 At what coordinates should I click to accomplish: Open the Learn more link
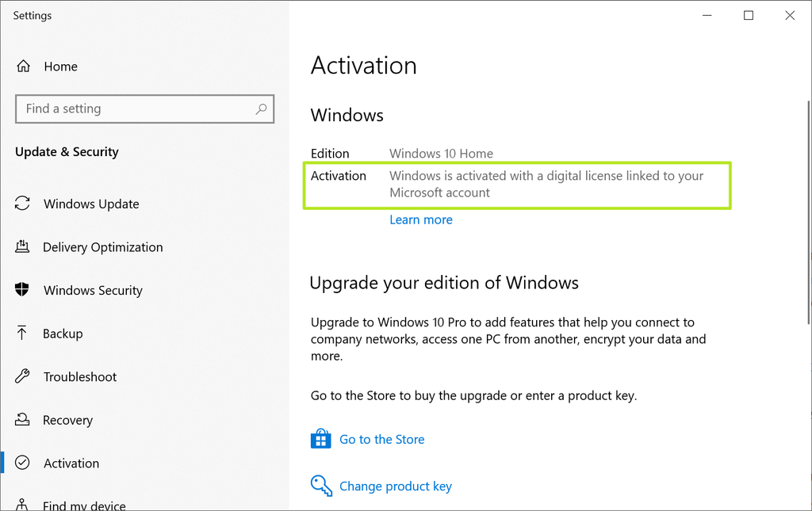click(x=421, y=219)
